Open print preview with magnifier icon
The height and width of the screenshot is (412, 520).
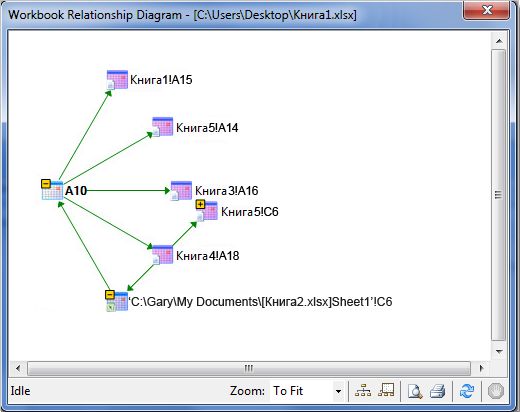[415, 391]
